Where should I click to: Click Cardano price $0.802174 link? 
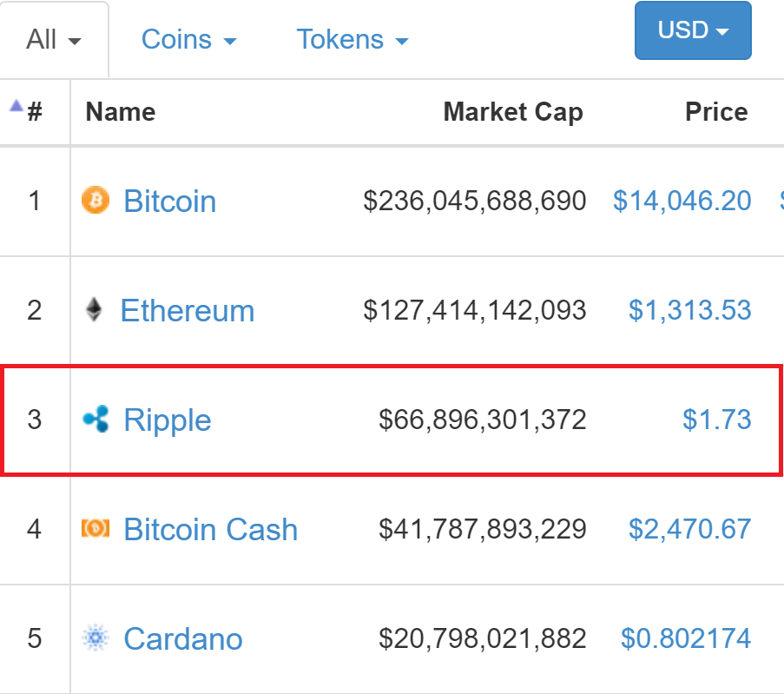click(686, 638)
